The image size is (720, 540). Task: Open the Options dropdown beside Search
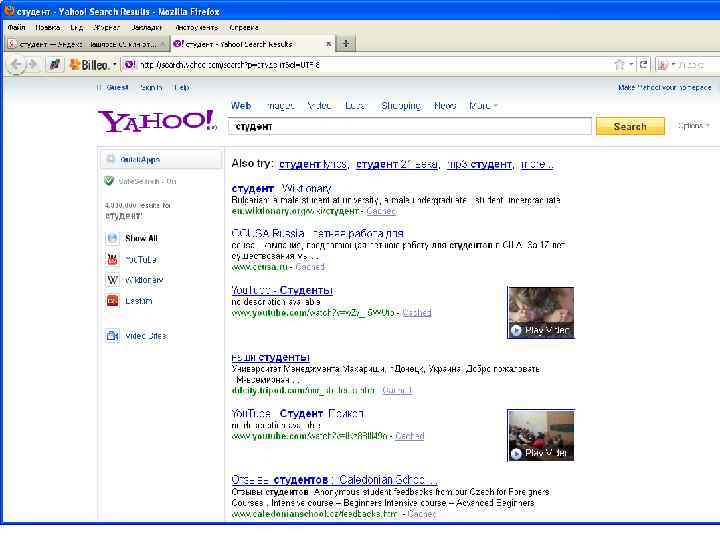693,125
